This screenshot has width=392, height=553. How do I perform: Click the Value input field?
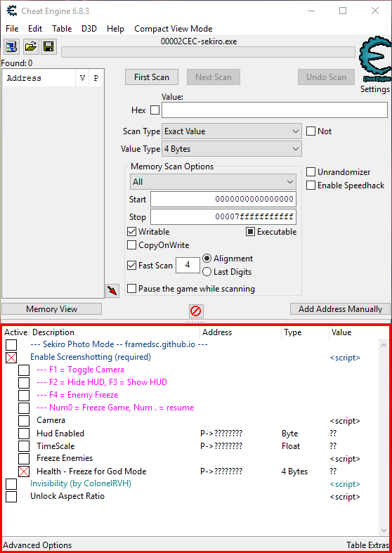(x=275, y=110)
